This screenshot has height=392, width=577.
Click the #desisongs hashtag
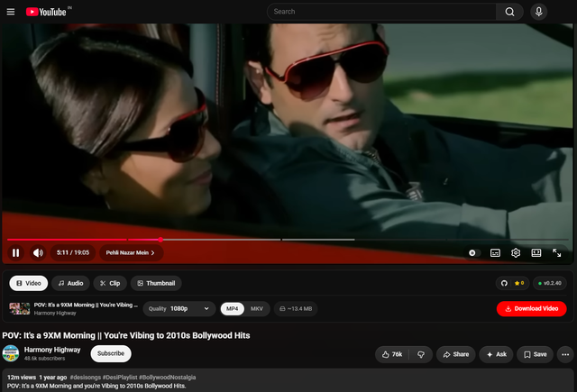(x=86, y=378)
